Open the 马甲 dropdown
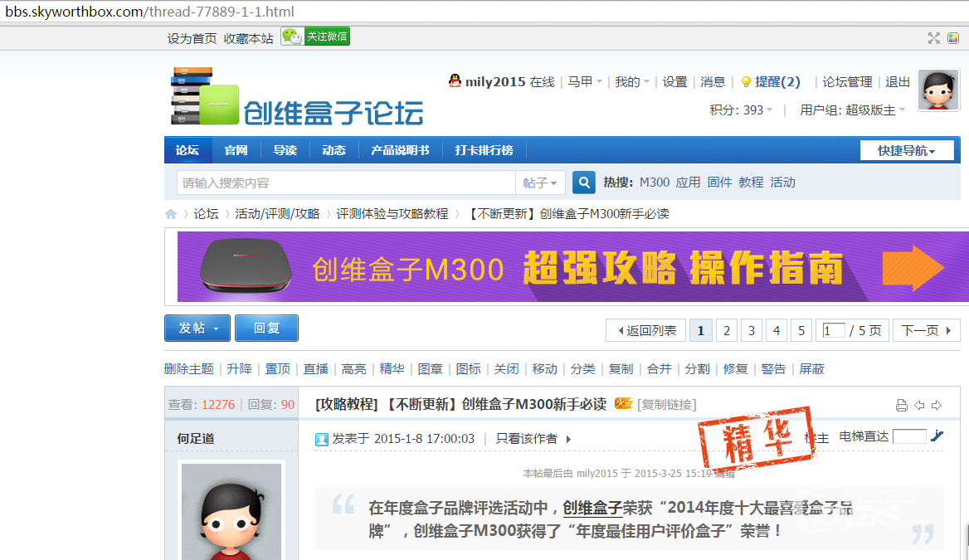The height and width of the screenshot is (560, 969). (585, 81)
